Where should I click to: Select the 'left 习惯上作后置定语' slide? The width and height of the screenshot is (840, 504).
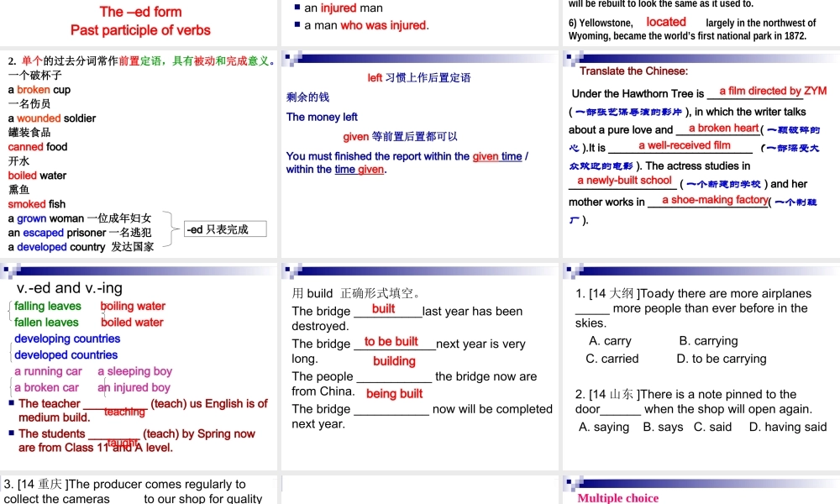pos(419,155)
